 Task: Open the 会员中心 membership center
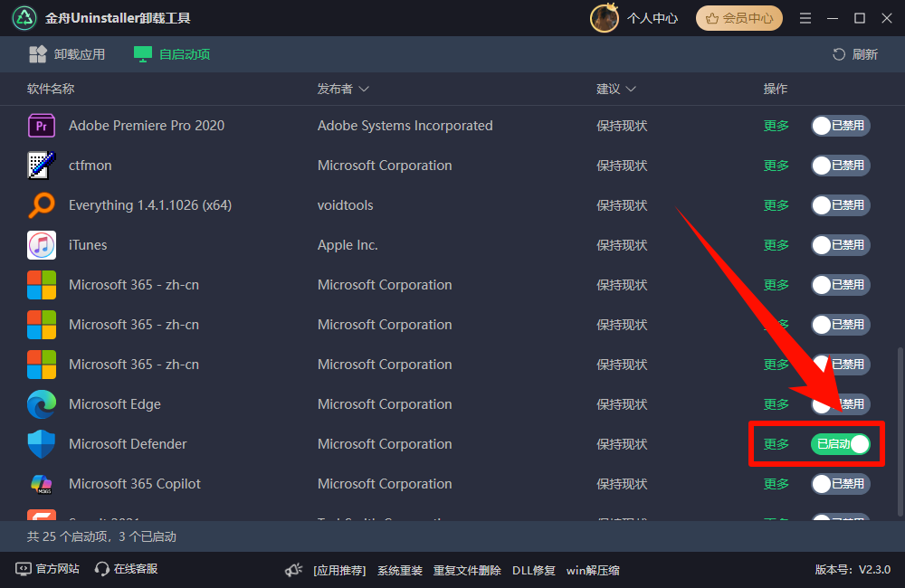tap(738, 17)
